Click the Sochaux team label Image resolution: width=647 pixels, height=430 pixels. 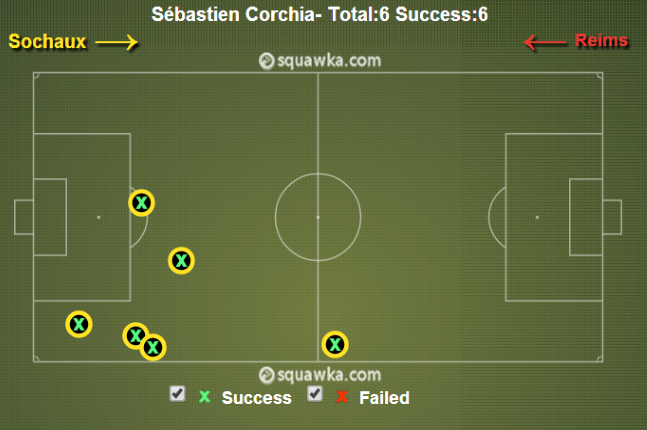[x=47, y=41]
